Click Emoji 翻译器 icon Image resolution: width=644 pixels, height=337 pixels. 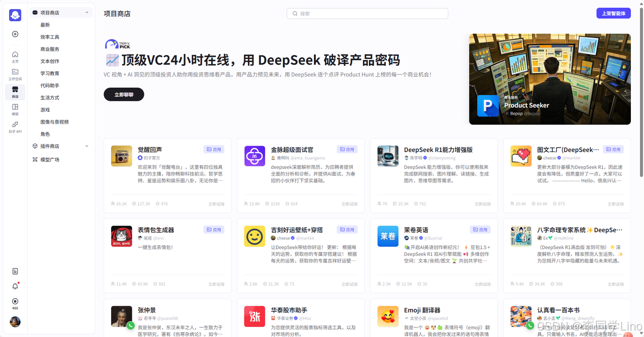click(388, 316)
